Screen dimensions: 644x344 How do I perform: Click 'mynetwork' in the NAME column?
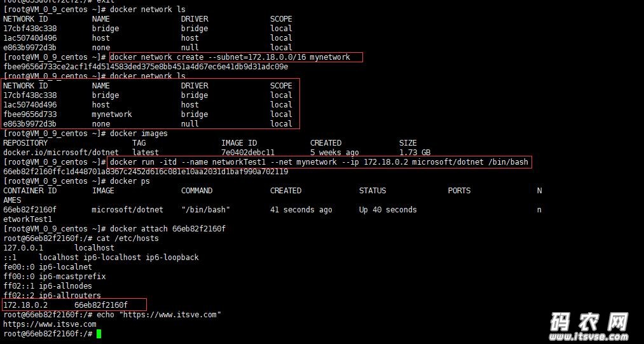coord(112,114)
